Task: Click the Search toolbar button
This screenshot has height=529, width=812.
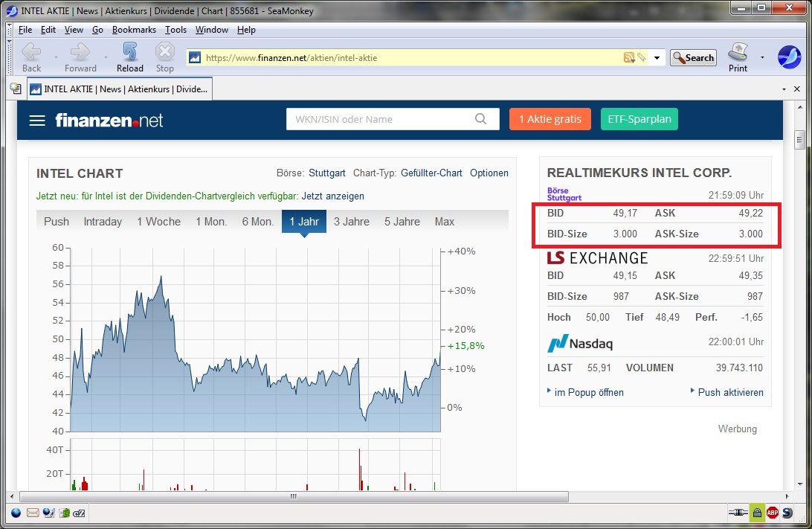Action: pyautogui.click(x=694, y=57)
